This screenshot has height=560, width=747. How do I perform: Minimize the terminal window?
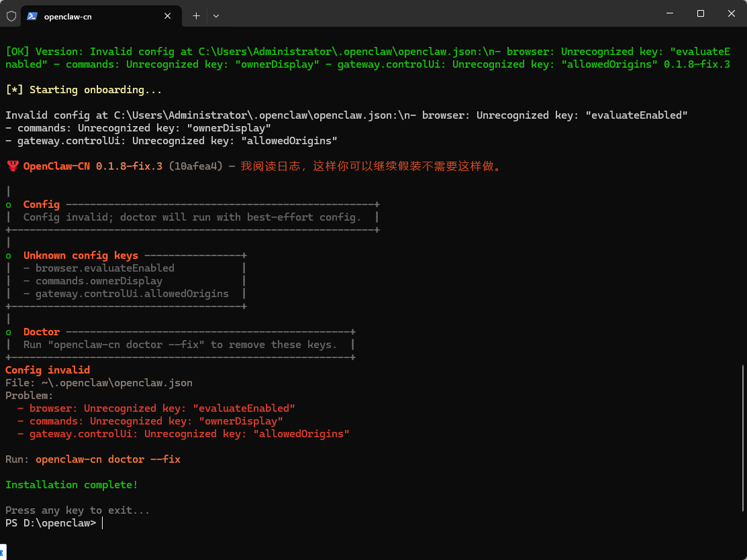point(669,13)
